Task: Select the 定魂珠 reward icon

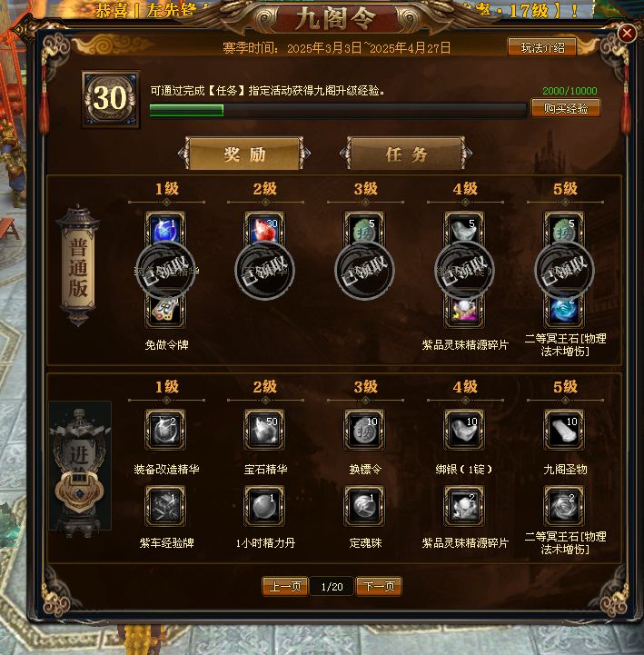Action: pos(364,505)
